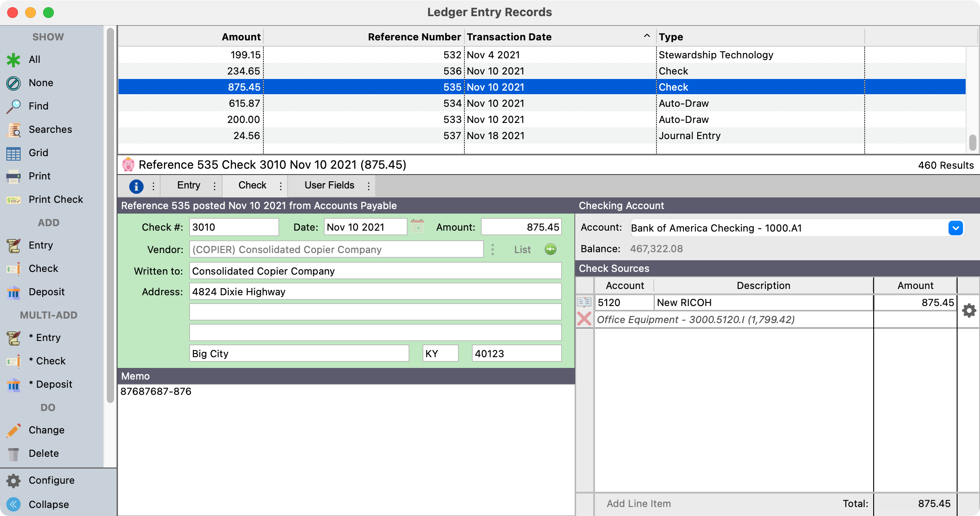The width and height of the screenshot is (980, 516).
Task: Sort by the Transaction Date column header
Action: click(x=509, y=37)
